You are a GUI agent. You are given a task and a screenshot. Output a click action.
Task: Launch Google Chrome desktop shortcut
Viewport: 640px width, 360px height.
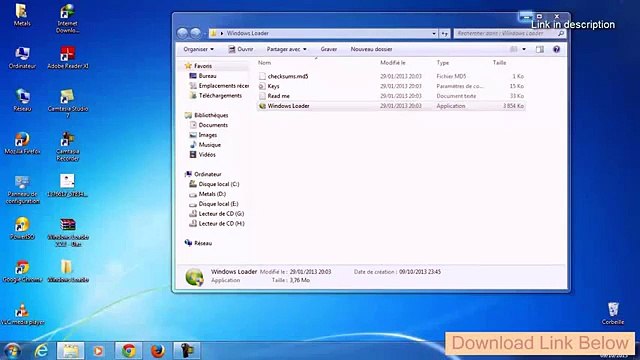22,271
